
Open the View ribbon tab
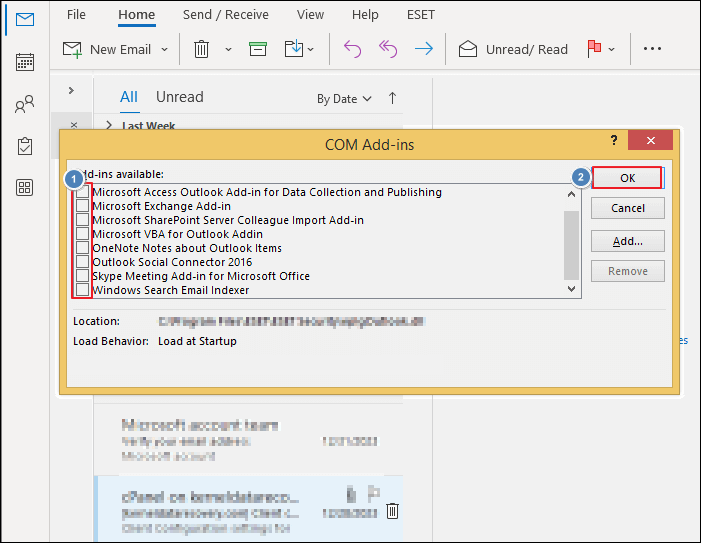click(310, 15)
